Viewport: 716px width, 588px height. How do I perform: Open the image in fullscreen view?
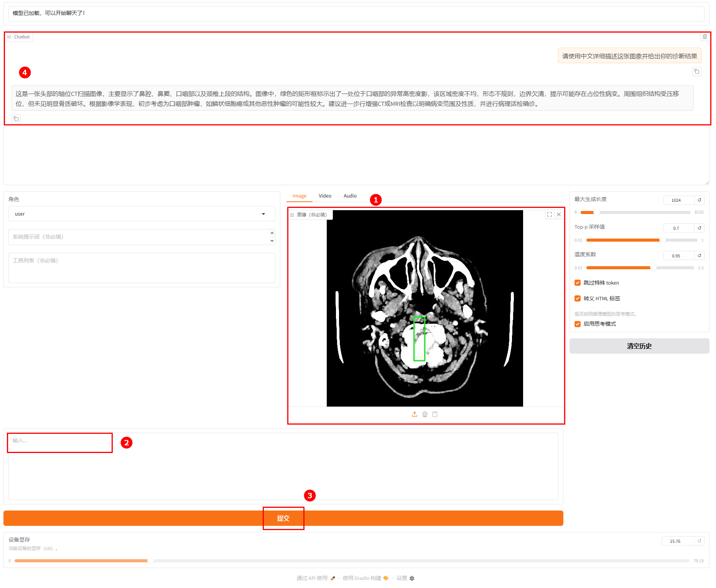[549, 214]
